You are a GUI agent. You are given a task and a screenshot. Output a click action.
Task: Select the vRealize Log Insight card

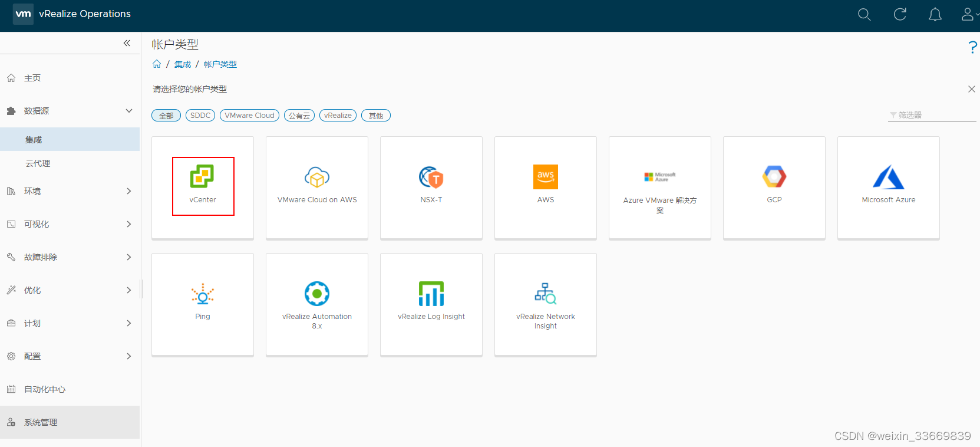(431, 304)
